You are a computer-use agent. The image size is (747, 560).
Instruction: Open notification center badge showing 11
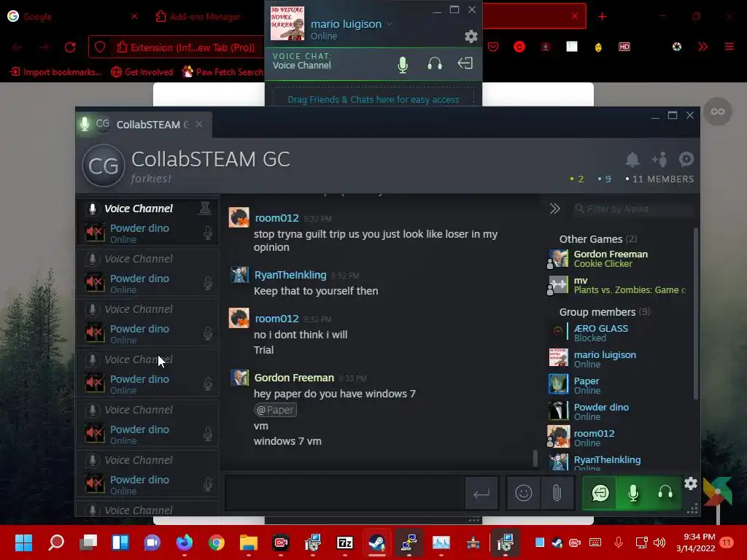727,542
